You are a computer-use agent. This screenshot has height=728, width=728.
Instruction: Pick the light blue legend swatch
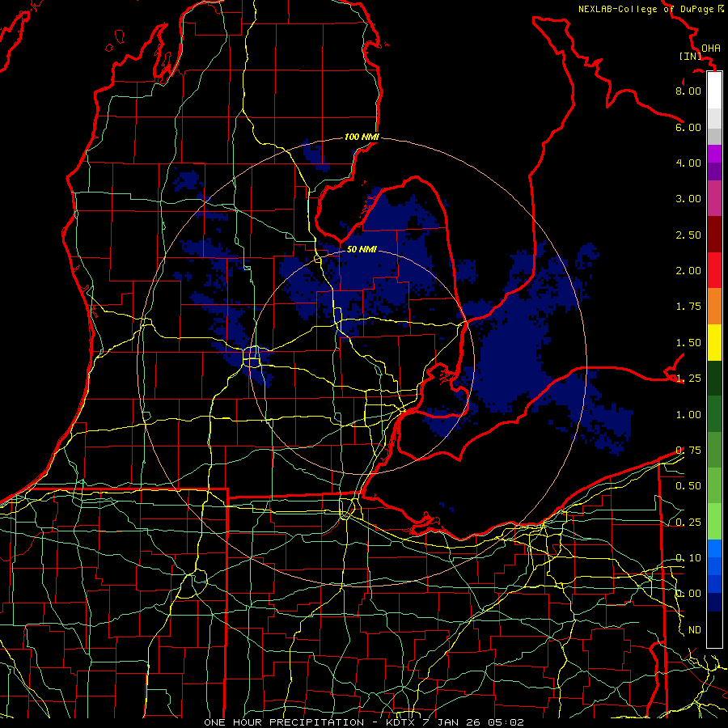click(714, 548)
